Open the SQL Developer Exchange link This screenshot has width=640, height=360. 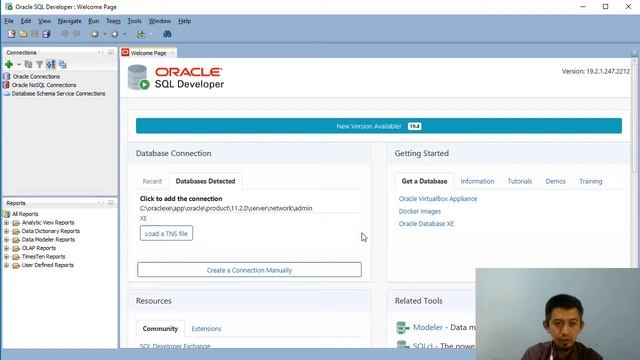175,346
